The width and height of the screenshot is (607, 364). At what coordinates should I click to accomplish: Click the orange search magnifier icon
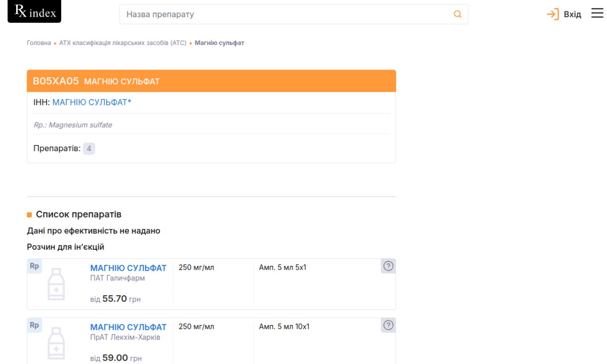click(458, 14)
